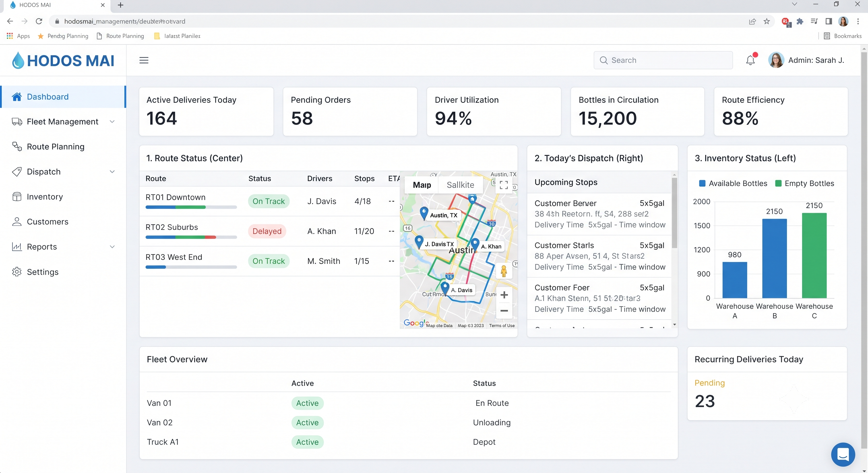868x473 pixels.
Task: Click the Warehouse C green bar
Action: click(x=814, y=256)
